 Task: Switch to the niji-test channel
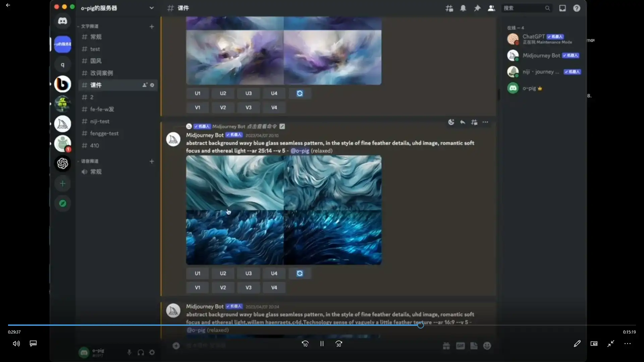pos(100,121)
